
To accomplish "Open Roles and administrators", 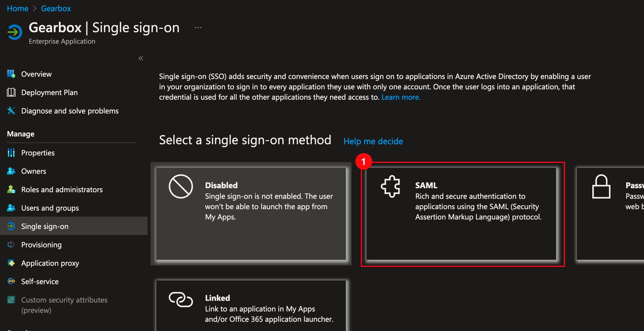I will click(x=62, y=189).
